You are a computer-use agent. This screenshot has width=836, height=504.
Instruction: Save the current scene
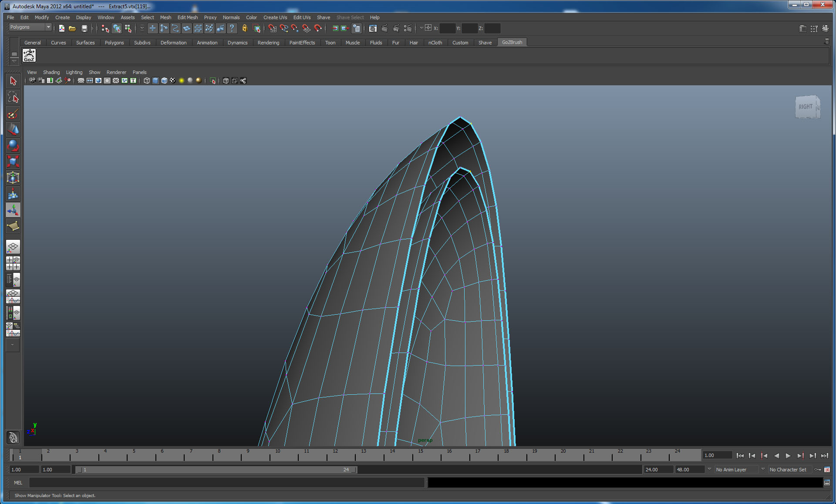84,28
